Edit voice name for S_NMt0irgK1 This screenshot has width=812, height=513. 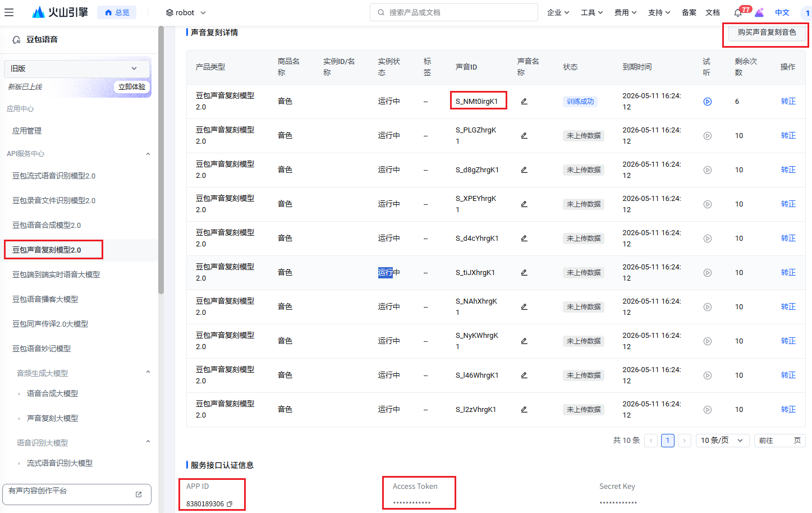click(524, 102)
